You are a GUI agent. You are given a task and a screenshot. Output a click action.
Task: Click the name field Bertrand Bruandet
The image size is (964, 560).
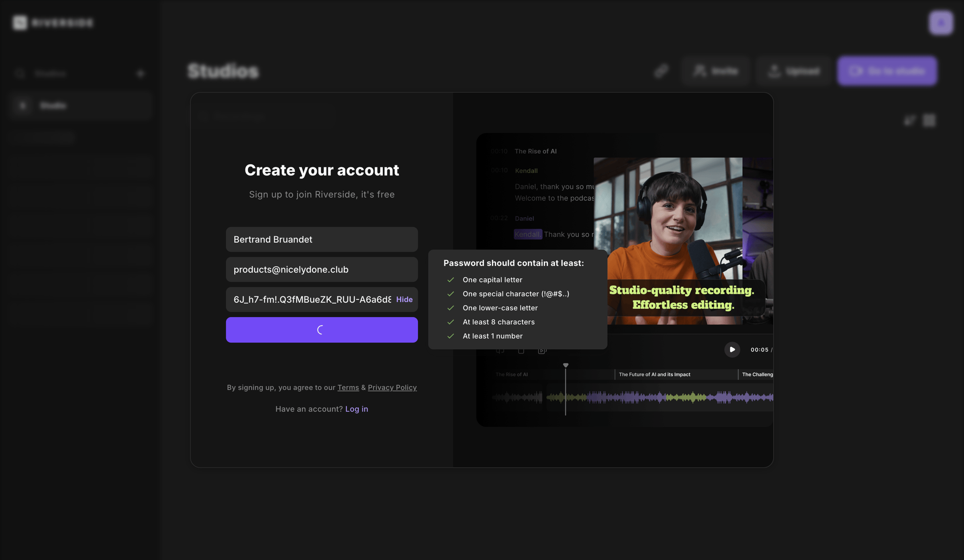[x=322, y=239]
